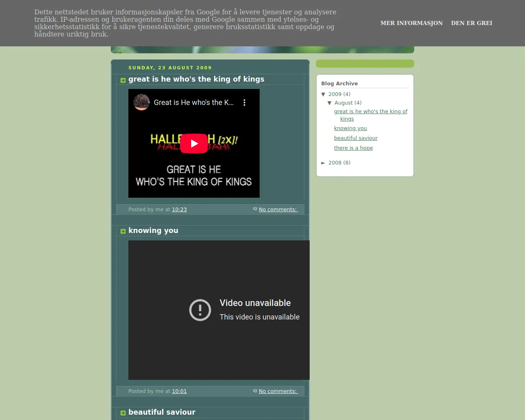The width and height of the screenshot is (525, 420).
Task: Click arrow icon beside 'beautiful saviour' title
Action: [123, 413]
